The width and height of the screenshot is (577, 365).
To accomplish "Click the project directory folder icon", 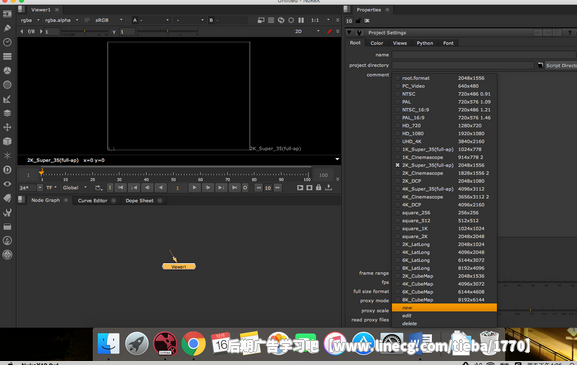I will [540, 65].
